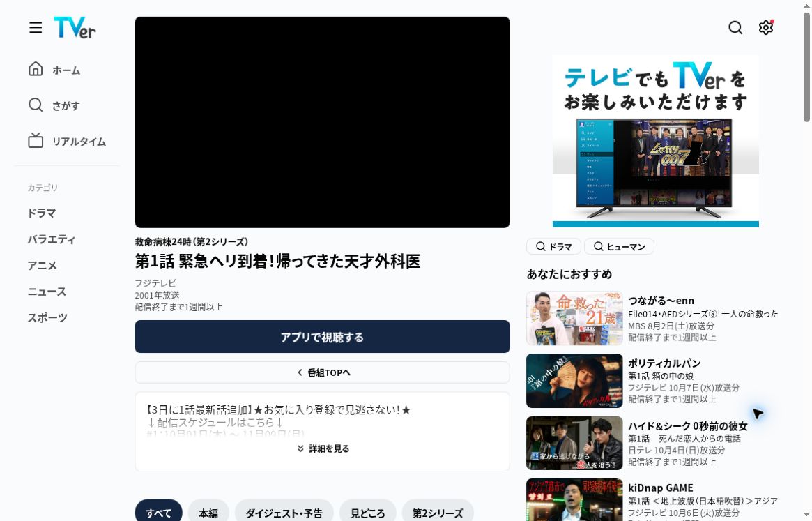Image resolution: width=812 pixels, height=521 pixels.
Task: Click the black video player area
Action: (322, 122)
